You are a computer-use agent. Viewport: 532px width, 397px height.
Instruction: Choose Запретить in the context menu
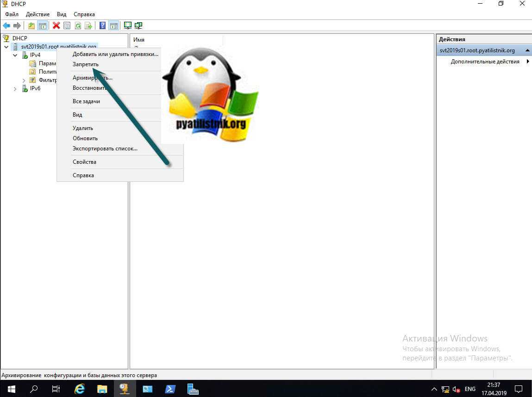pyautogui.click(x=85, y=64)
